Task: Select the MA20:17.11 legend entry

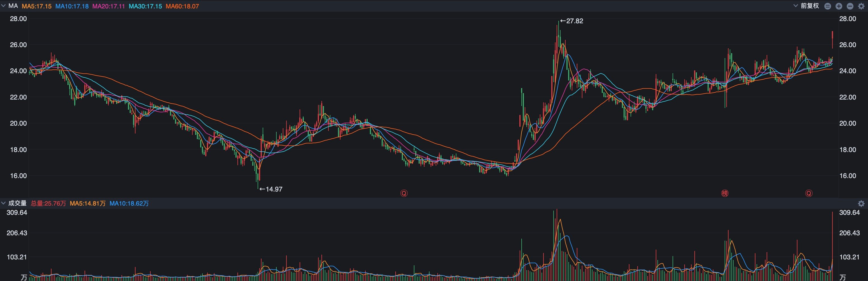Action: point(109,6)
